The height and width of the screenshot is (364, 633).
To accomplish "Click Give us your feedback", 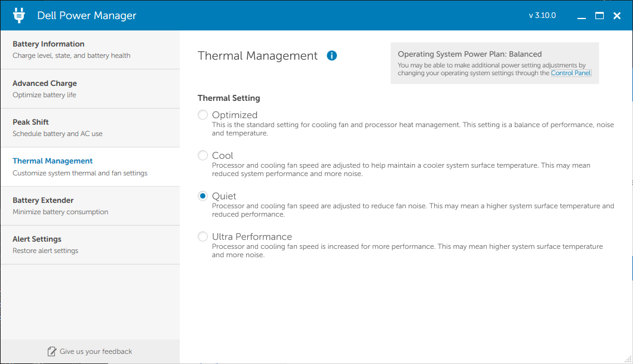I will (x=96, y=351).
